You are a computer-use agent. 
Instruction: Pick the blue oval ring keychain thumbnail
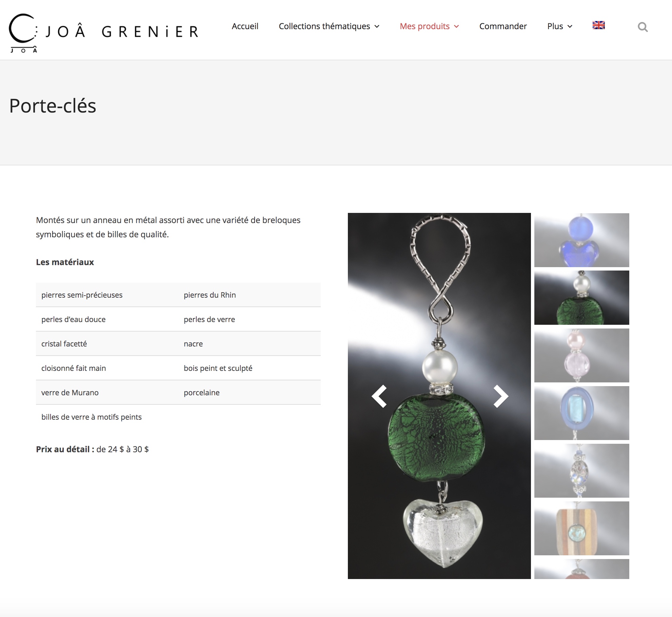[x=581, y=413]
